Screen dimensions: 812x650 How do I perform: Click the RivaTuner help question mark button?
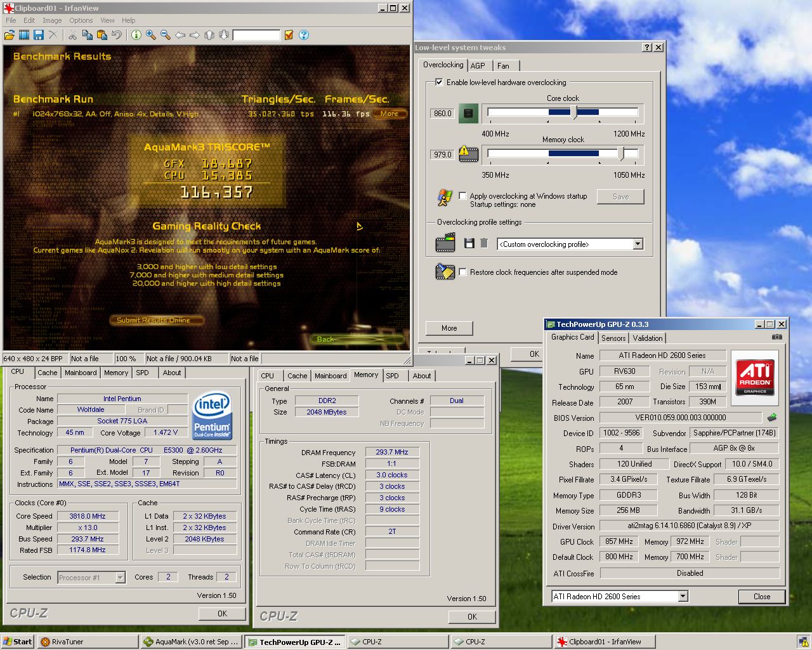tap(647, 47)
